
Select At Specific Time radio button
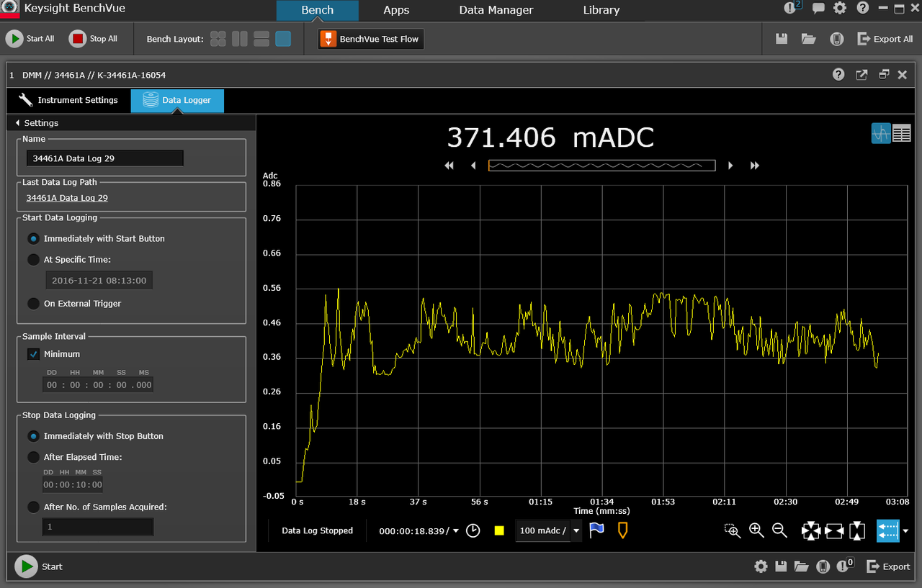click(34, 259)
